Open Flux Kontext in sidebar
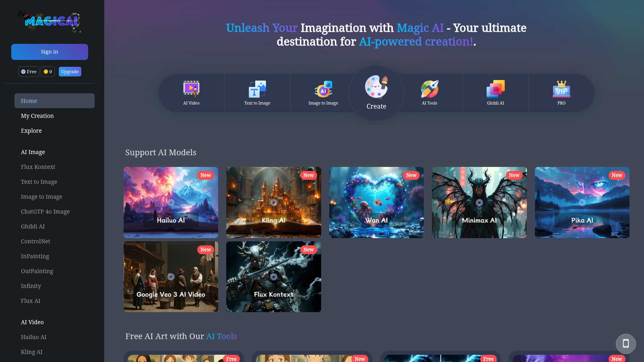The image size is (644, 362). 38,167
